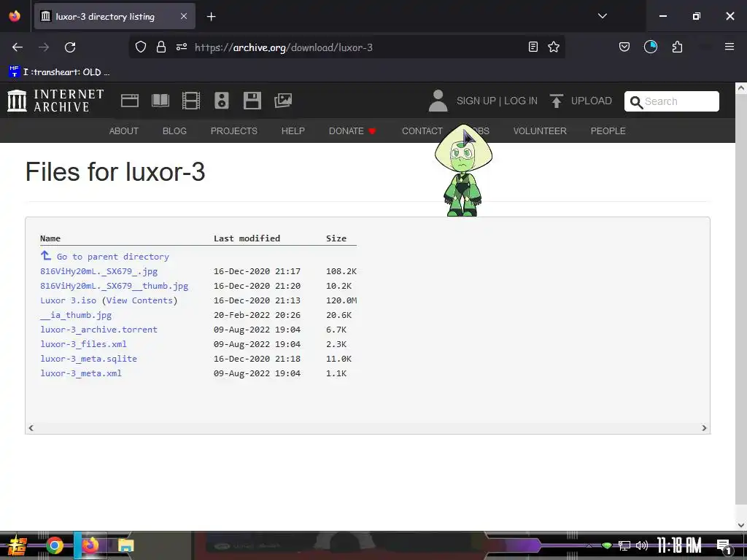Open File Explorer from the taskbar
The image size is (747, 560).
point(125,545)
